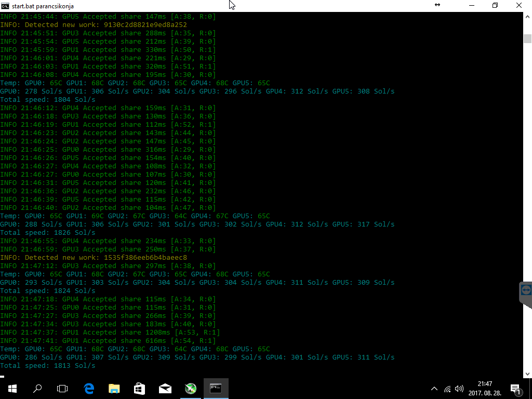The width and height of the screenshot is (532, 399).
Task: Click the 21:45:44 GPU5 share 147ms line
Action: (108, 17)
